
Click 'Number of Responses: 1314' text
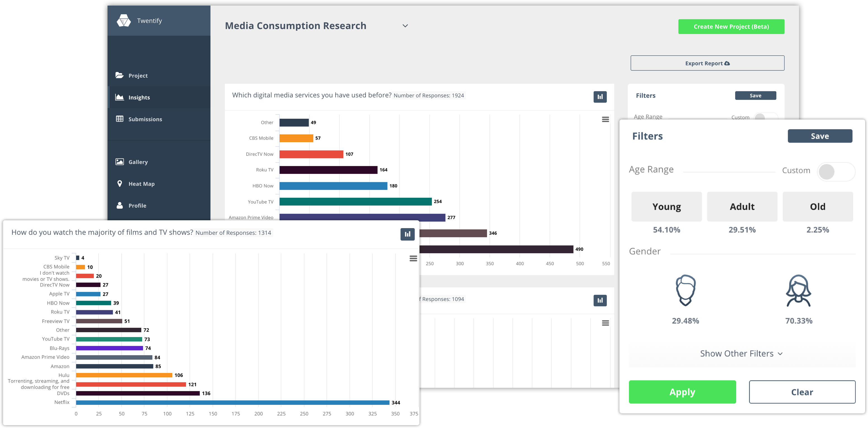click(x=233, y=233)
